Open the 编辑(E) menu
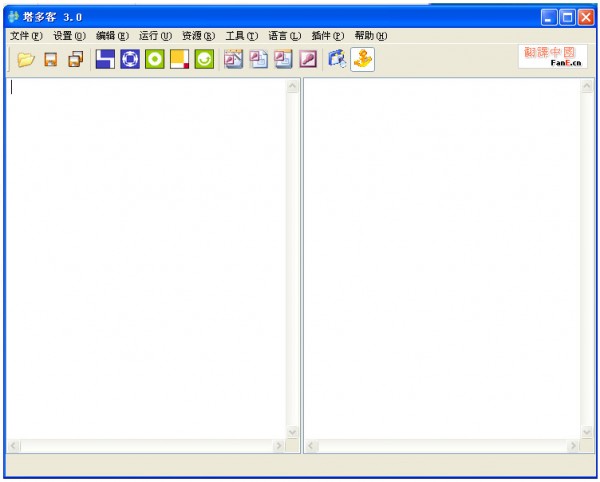The height and width of the screenshot is (482, 600). (112, 36)
